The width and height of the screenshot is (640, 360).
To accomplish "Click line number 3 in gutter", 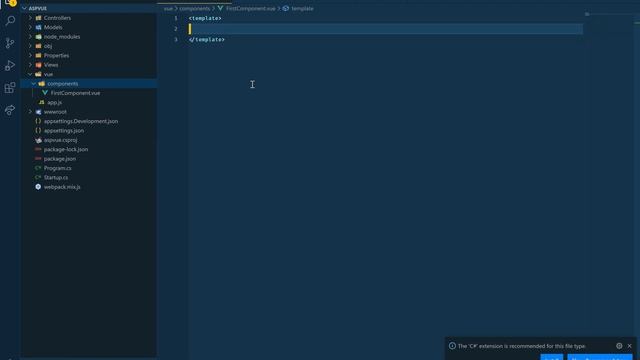I will pos(176,40).
